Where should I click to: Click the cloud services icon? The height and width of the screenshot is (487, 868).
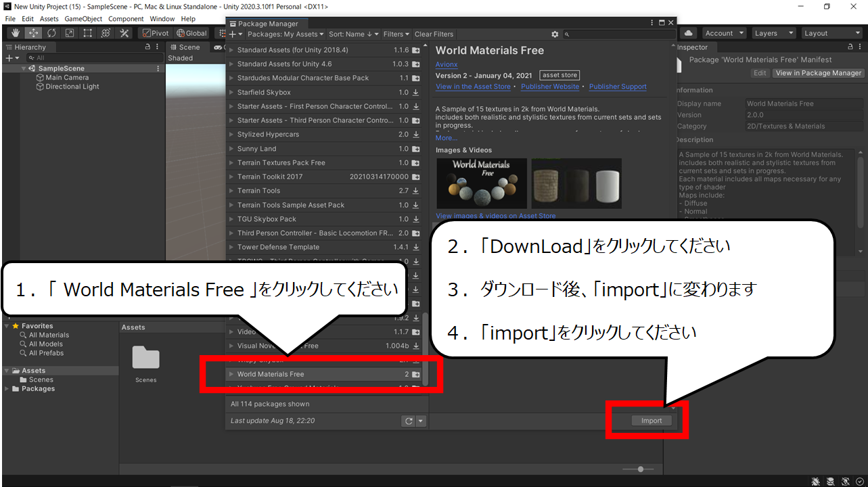coord(689,33)
